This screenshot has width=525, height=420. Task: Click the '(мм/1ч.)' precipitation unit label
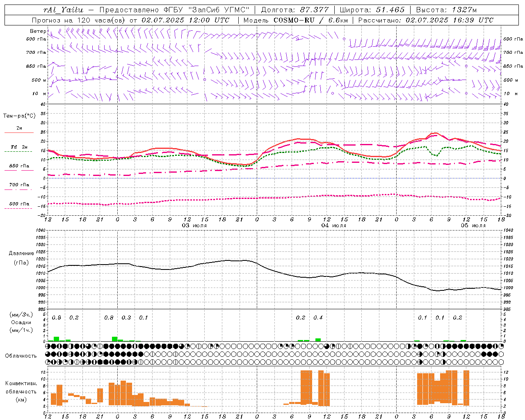point(21,330)
